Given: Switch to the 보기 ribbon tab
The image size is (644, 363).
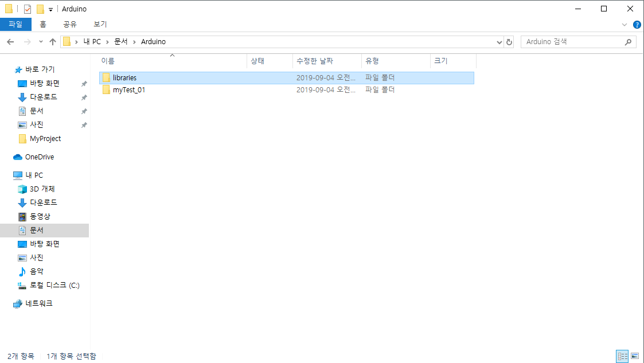Looking at the screenshot, I should pos(100,24).
